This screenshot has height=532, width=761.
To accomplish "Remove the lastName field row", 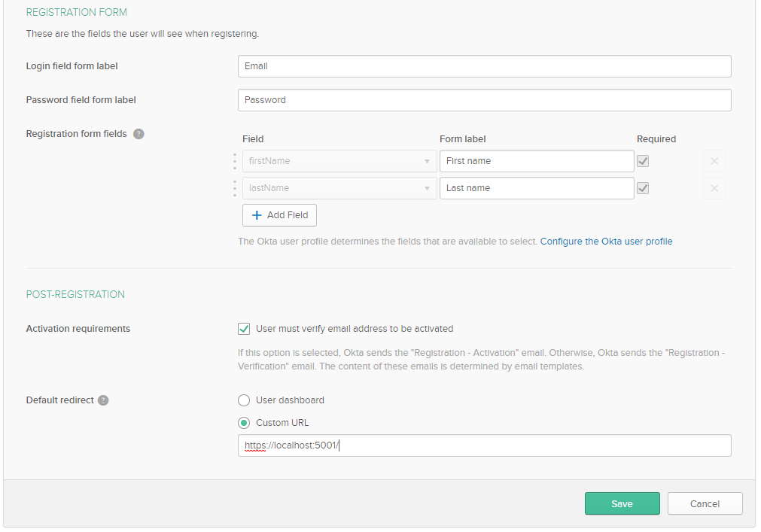I will pos(714,188).
